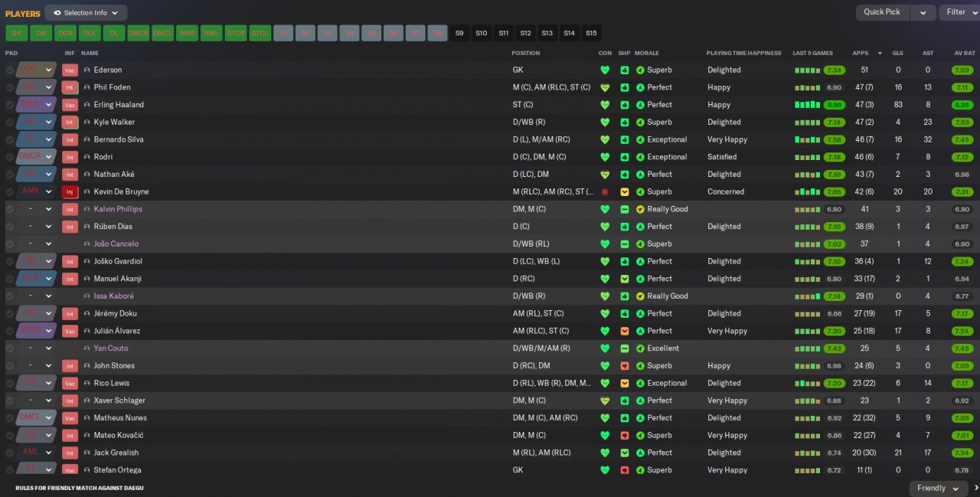Click the condition heart icon for Xaver Schlager
This screenshot has height=497, width=980.
605,401
